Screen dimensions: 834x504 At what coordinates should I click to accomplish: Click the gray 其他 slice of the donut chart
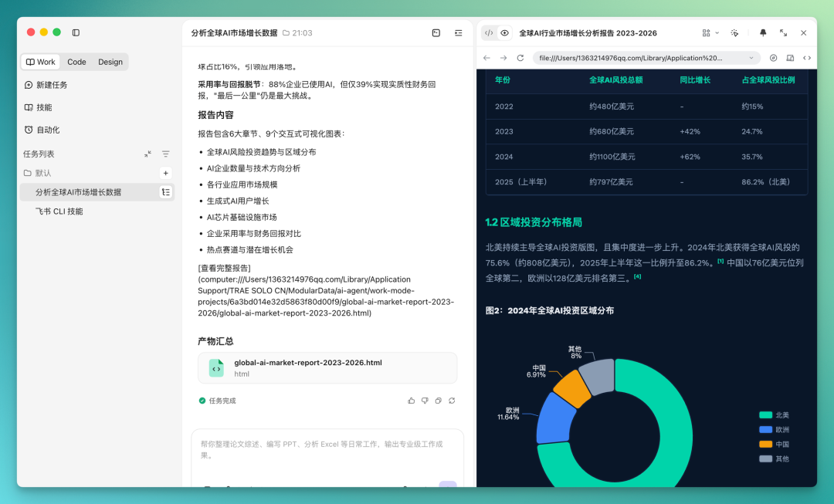(599, 377)
